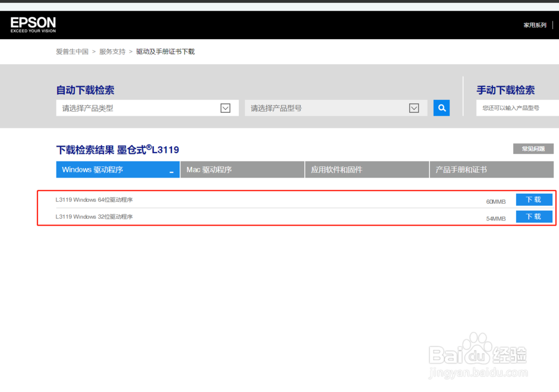Open 家用系列 in the top navigation

[535, 25]
